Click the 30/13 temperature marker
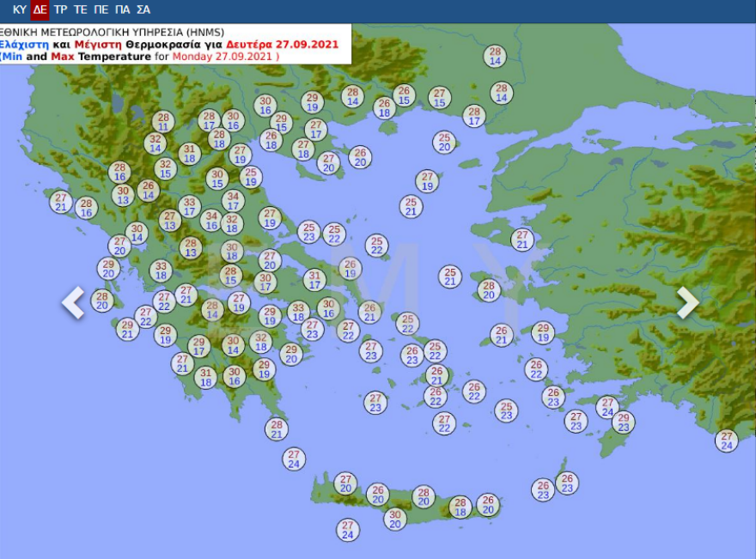This screenshot has width=756, height=559. (123, 195)
